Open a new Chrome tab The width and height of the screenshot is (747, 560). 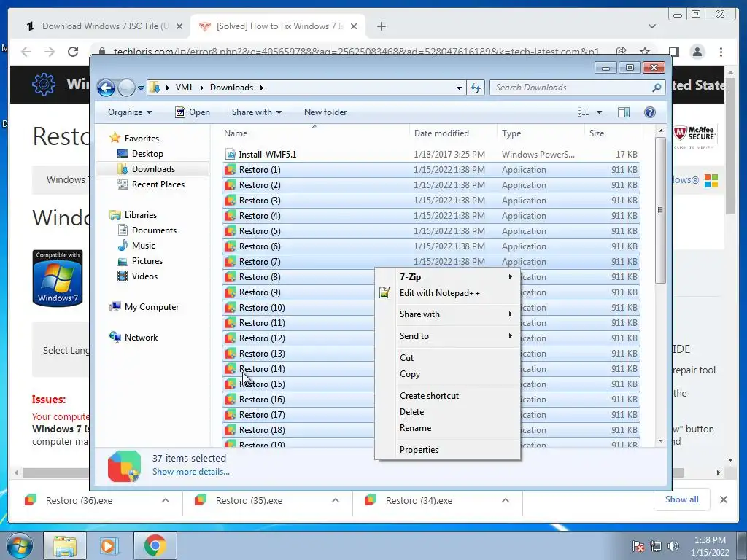pos(381,26)
